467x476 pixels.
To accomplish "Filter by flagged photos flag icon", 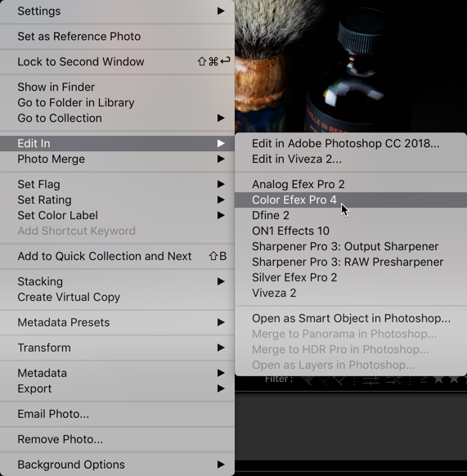I will (308, 380).
